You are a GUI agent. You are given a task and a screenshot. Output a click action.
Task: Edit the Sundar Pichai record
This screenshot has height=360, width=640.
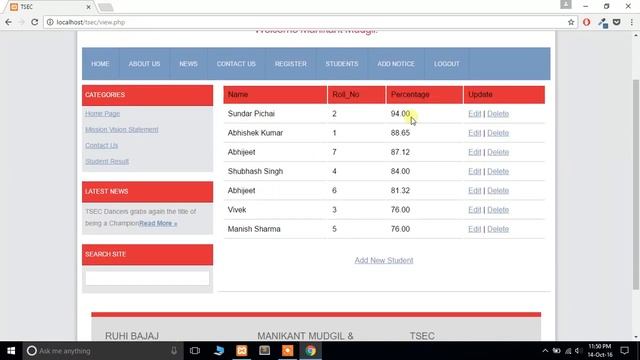(x=475, y=114)
